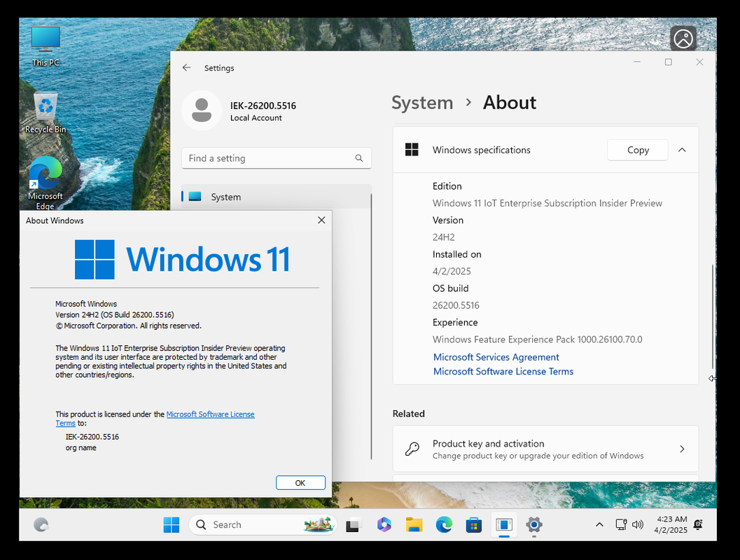Open Microsoft Services Agreement link
This screenshot has height=560, width=740.
[496, 357]
